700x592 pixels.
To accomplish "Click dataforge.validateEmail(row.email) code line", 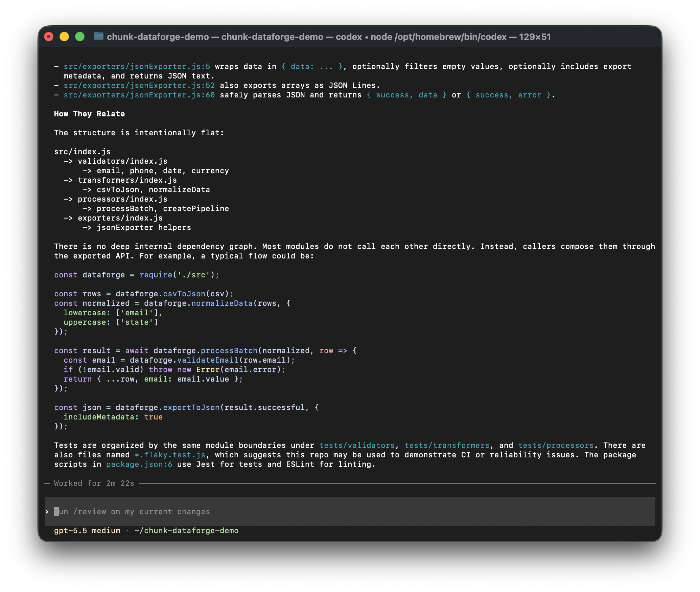I will coord(180,360).
